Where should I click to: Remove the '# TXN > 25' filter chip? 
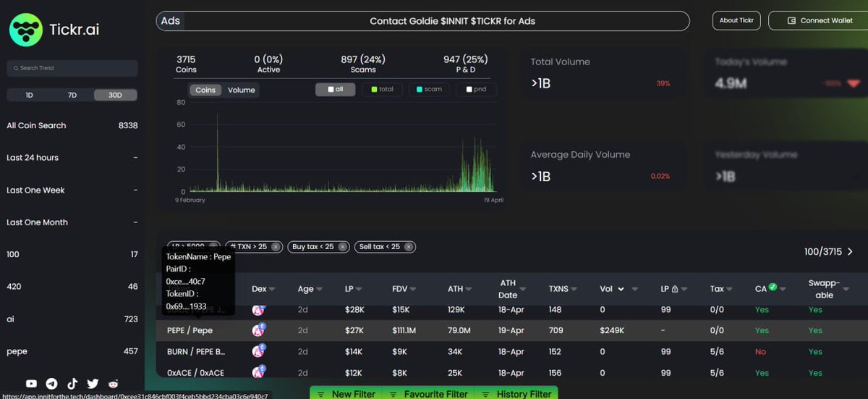click(x=275, y=247)
